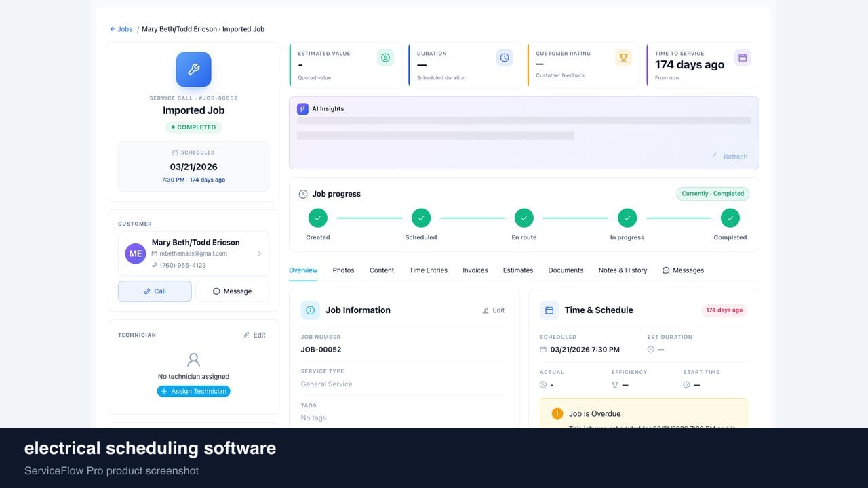Switch to the Photos tab
The image size is (868, 488).
343,270
